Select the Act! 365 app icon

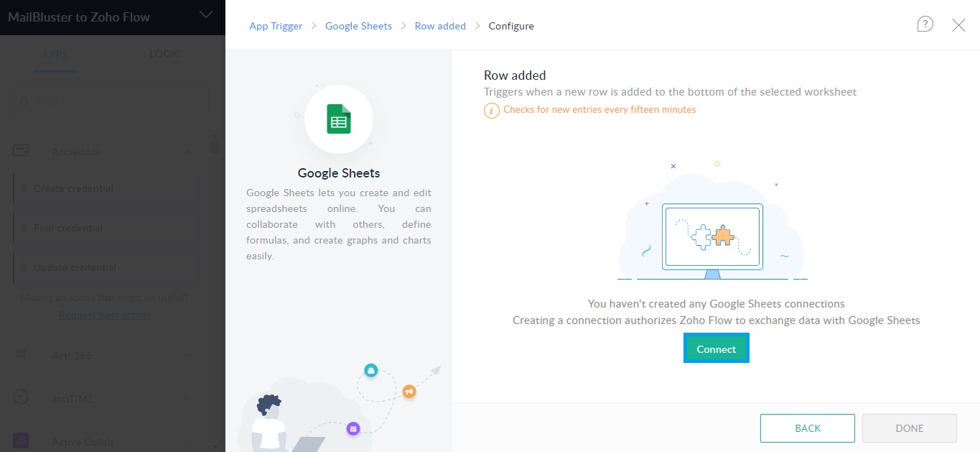coord(19,355)
